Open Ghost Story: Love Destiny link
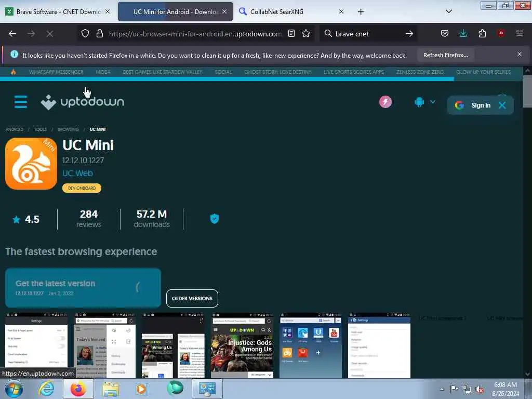Viewport: 532px width, 399px height. (x=278, y=72)
